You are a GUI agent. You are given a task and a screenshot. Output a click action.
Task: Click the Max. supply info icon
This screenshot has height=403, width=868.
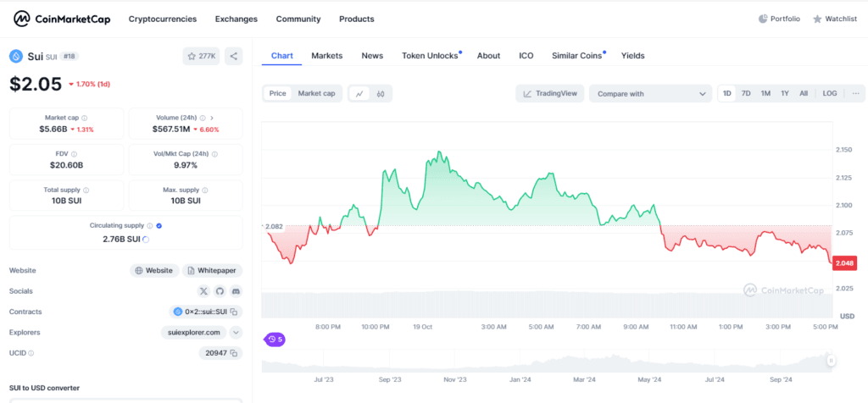(205, 190)
